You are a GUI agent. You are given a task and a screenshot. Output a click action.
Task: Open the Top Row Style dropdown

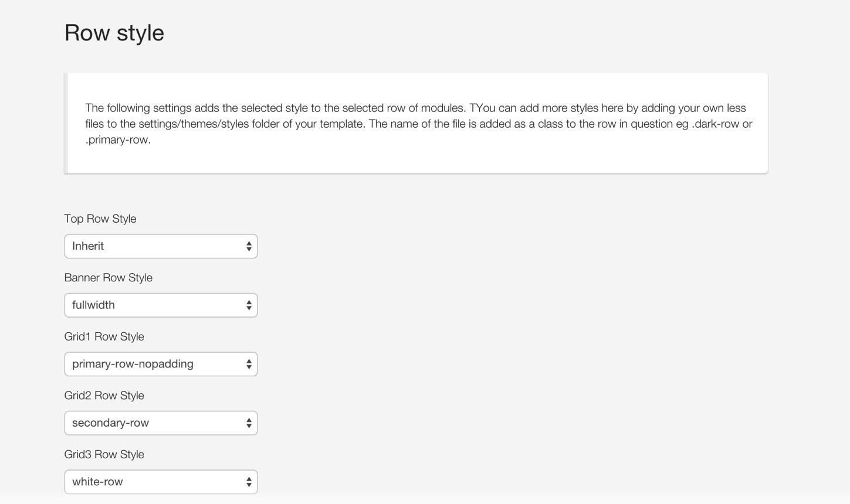coord(161,246)
